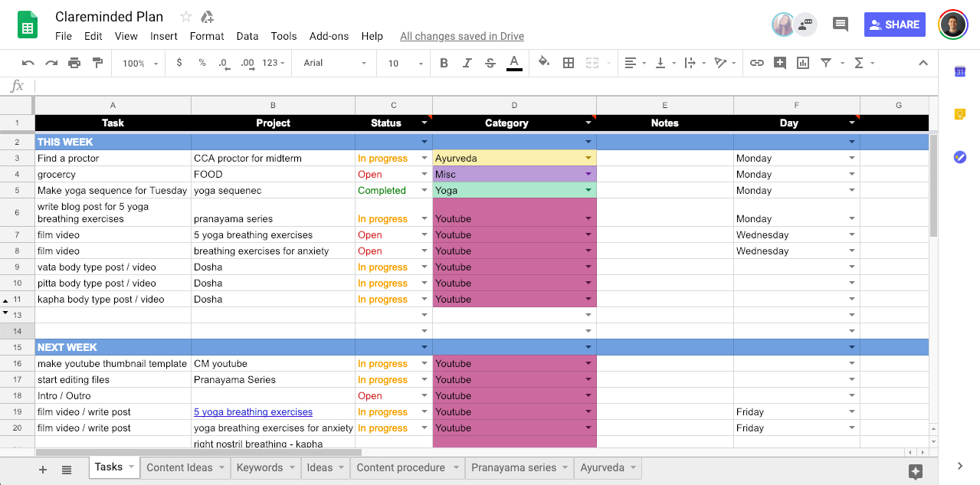Open Tasks tab options arrow
The image size is (980, 485).
click(131, 467)
